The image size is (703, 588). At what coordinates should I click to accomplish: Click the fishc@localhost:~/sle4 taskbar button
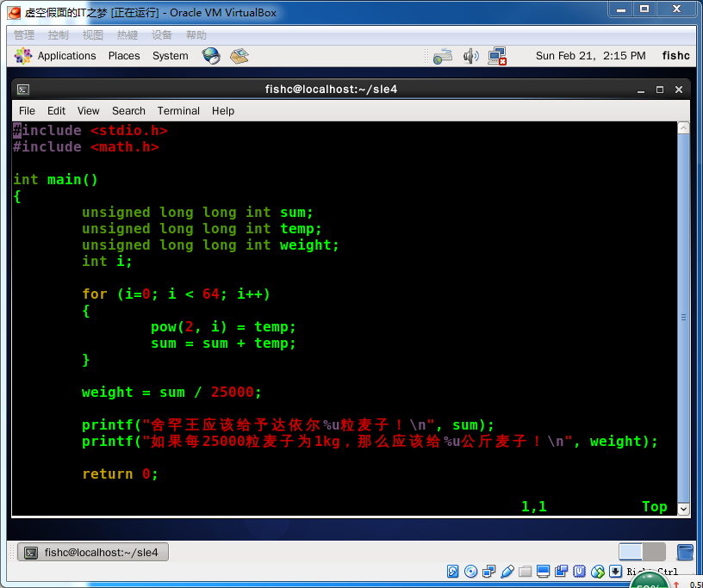click(93, 552)
